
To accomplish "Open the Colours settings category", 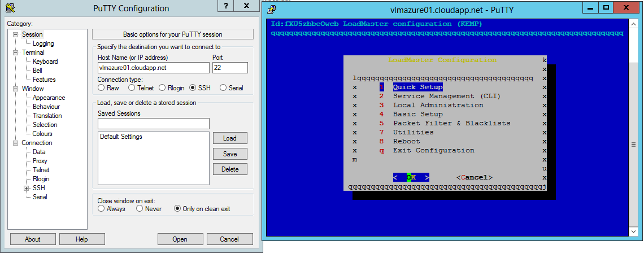I will coord(43,134).
